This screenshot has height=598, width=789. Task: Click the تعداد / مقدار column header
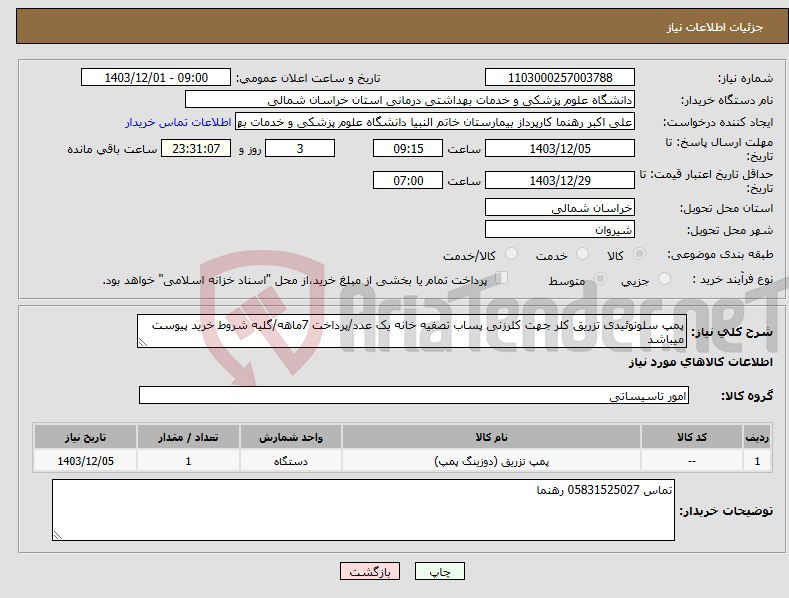pos(188,437)
